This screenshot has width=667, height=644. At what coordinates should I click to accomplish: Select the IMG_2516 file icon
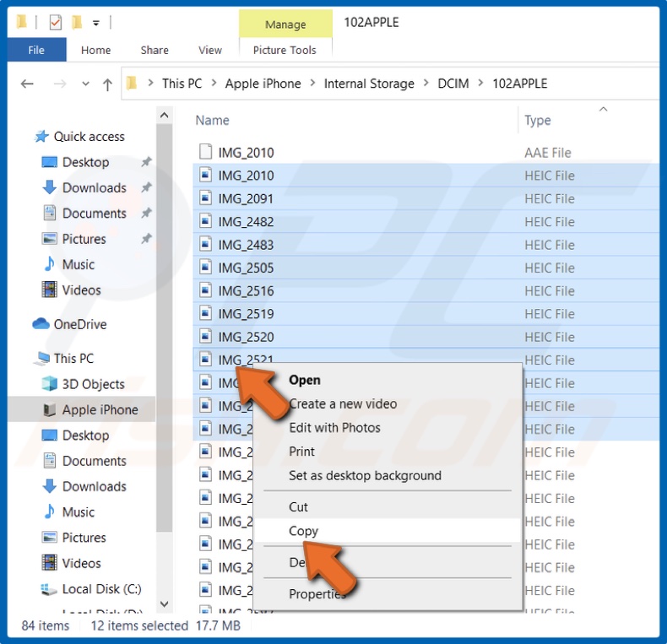point(205,290)
